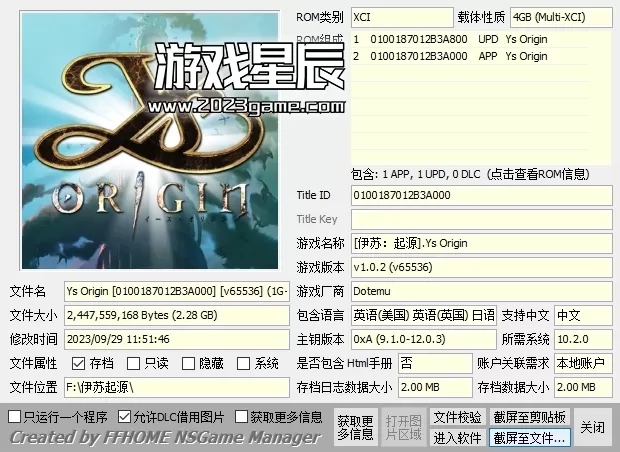620x452 pixels.
Task: Click the 游戏名称 text field
Action: pos(481,243)
